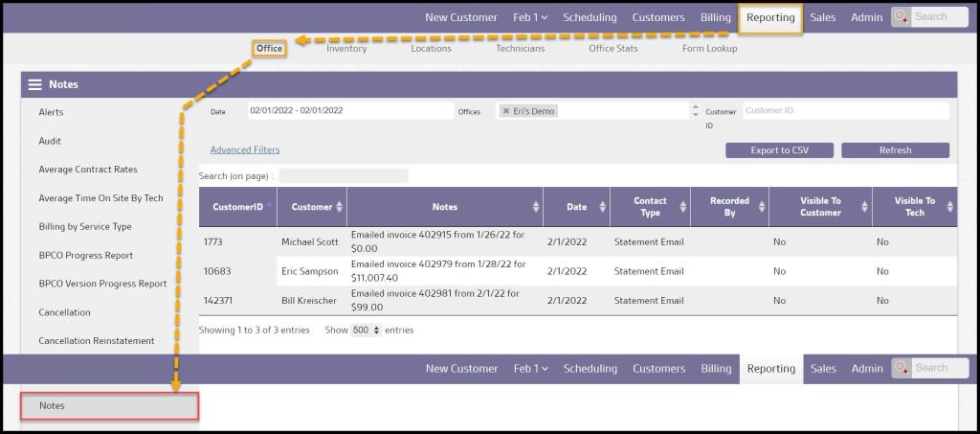Screen dimensions: 980x434
Task: Click the Customer ID input field
Action: [845, 111]
